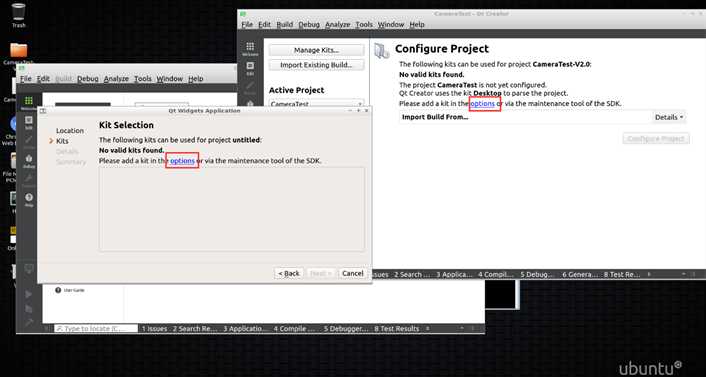Screen dimensions: 706x377
Task: Select Location step in wizard sidebar
Action: (x=70, y=131)
